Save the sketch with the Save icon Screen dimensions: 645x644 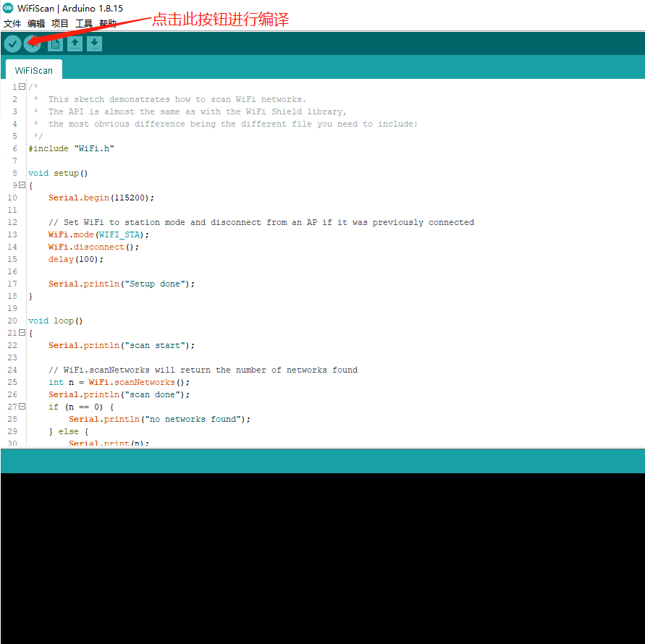click(x=94, y=43)
